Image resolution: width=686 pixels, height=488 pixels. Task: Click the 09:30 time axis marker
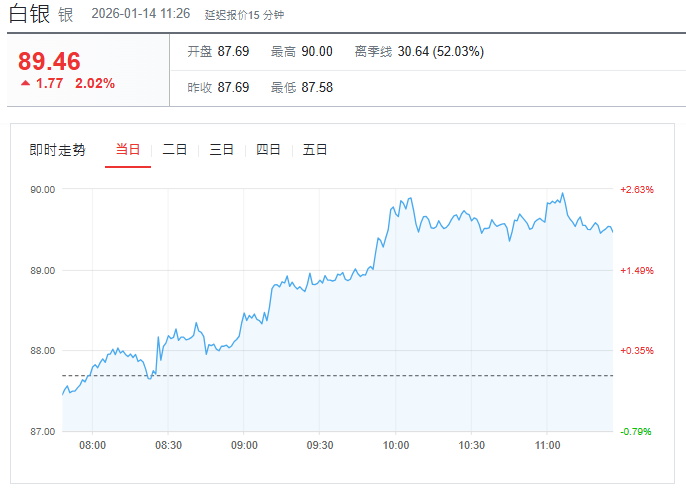click(320, 445)
